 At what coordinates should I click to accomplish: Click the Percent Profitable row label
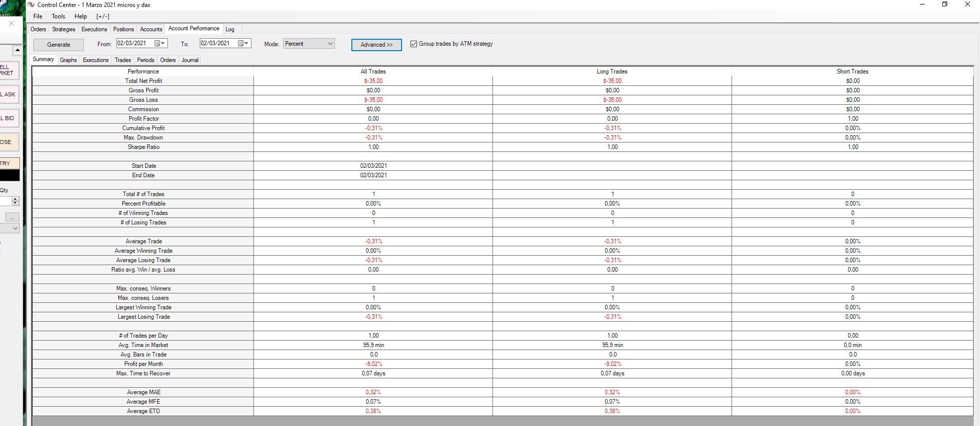tap(144, 204)
